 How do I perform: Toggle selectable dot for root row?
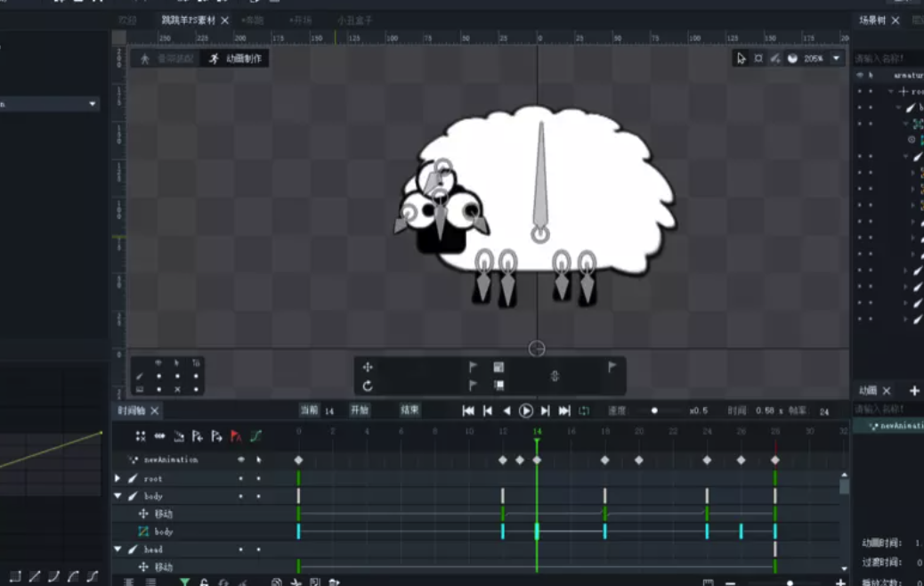(258, 479)
